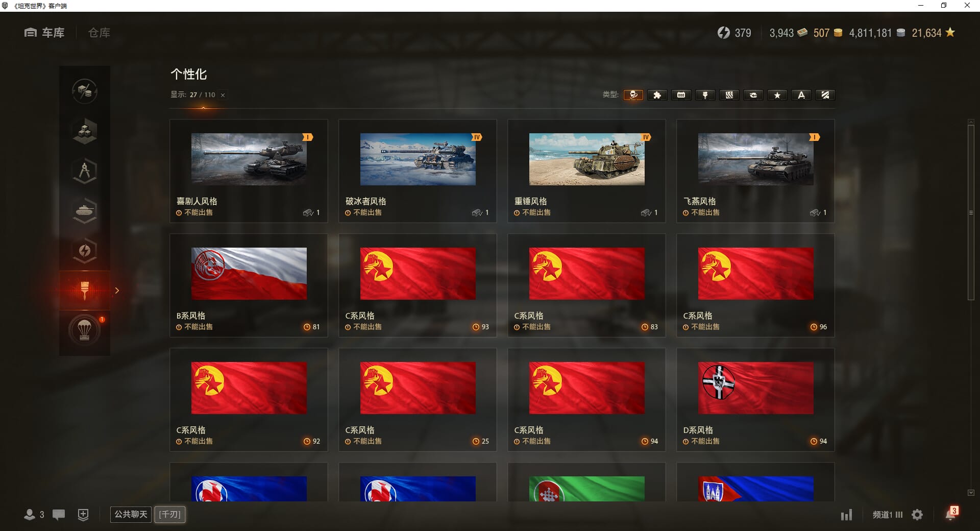Expand the customization sidebar arrow

117,291
